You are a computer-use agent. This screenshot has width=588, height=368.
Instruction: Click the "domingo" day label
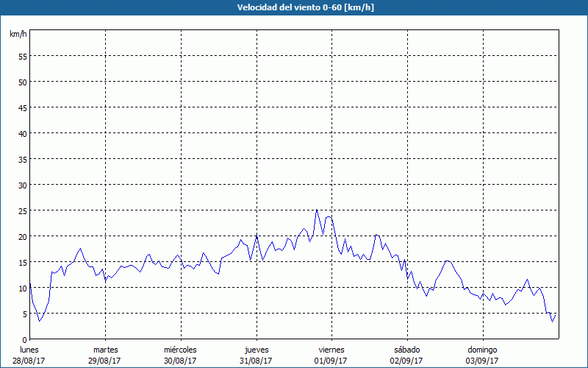pos(481,350)
